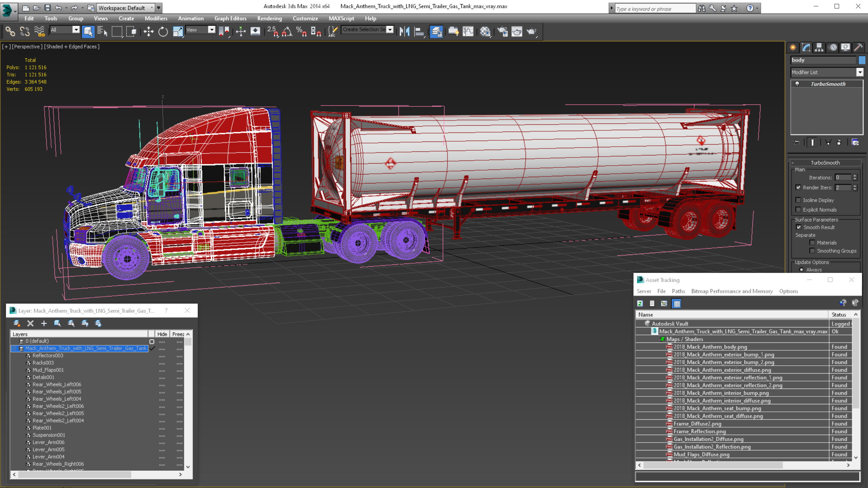Open Bitmap Performance and Memory menu

(732, 291)
